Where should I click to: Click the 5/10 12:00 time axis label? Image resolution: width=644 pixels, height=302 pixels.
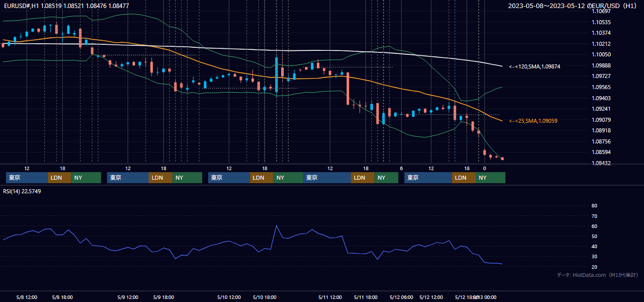tap(229, 297)
